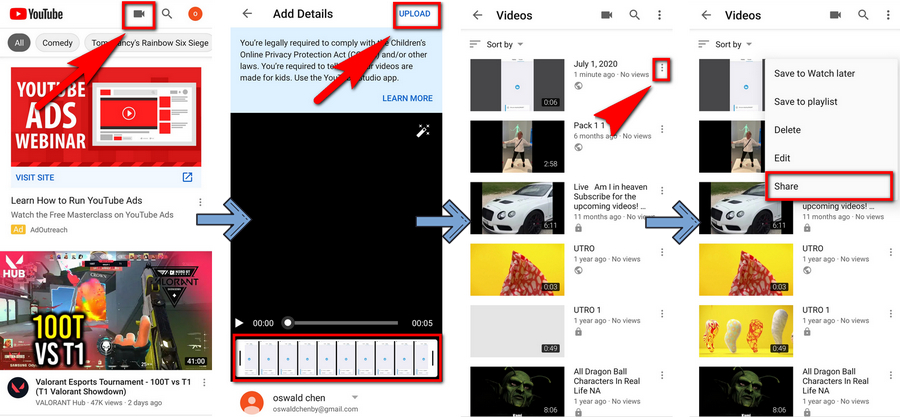
Task: Open UTRO 1 yellow figures thumbnail, Videos screen with open menu
Action: point(746,331)
